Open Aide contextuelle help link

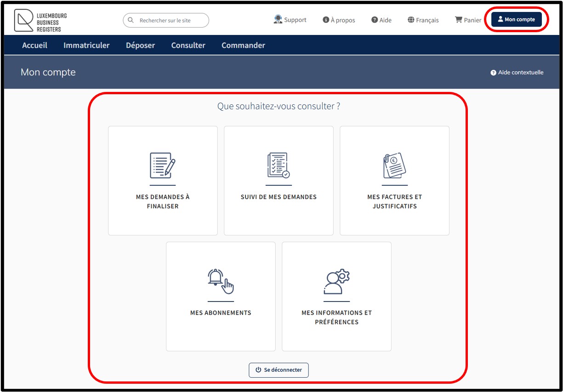point(517,73)
